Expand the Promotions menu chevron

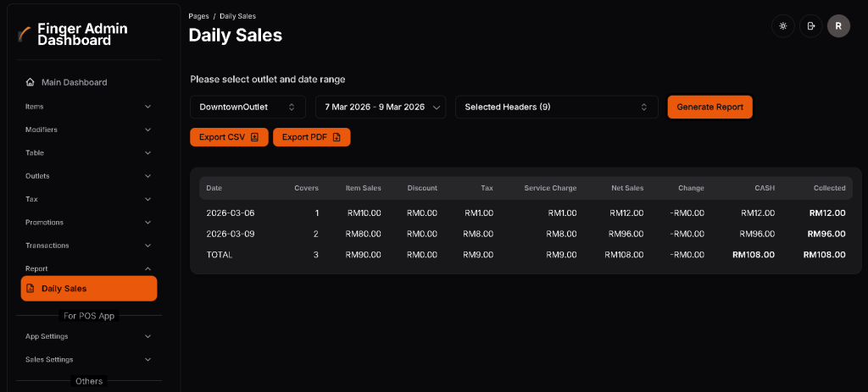click(148, 223)
